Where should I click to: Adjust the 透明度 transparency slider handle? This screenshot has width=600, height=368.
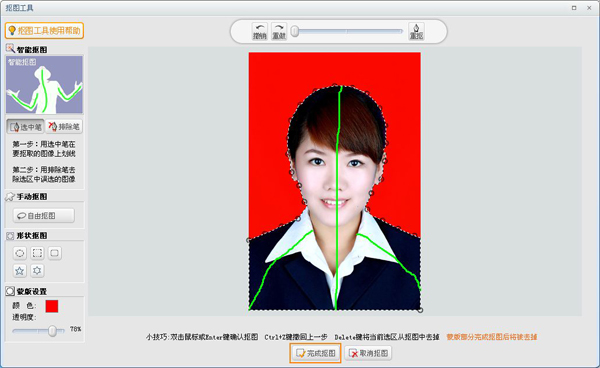tap(52, 331)
